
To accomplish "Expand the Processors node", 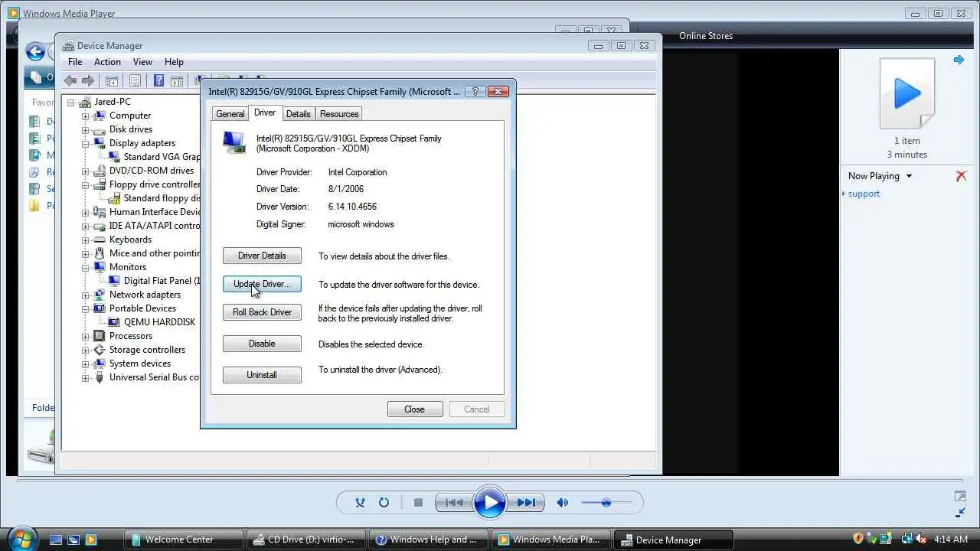I will click(x=86, y=336).
